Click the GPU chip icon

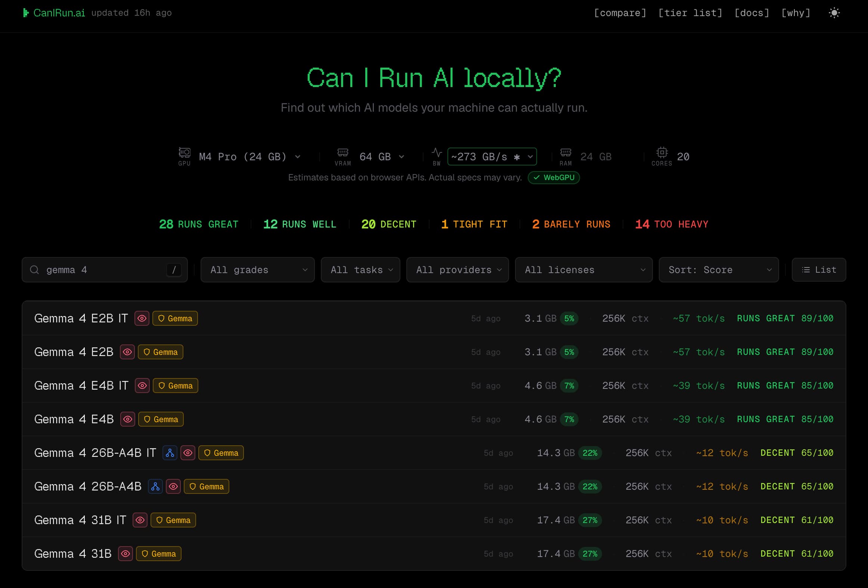pyautogui.click(x=185, y=152)
